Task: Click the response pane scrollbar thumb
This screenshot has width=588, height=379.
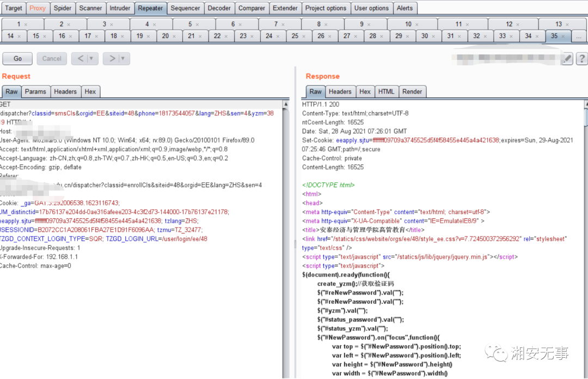Action: [586, 118]
